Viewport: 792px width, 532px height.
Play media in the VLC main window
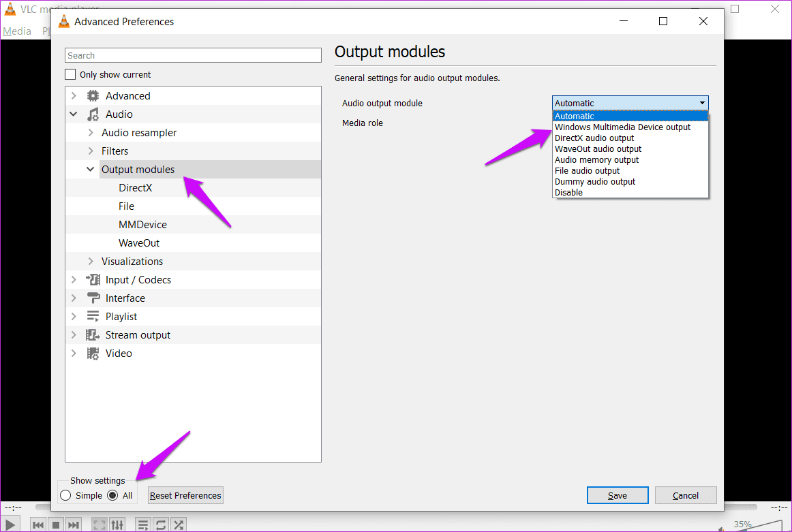(x=10, y=525)
